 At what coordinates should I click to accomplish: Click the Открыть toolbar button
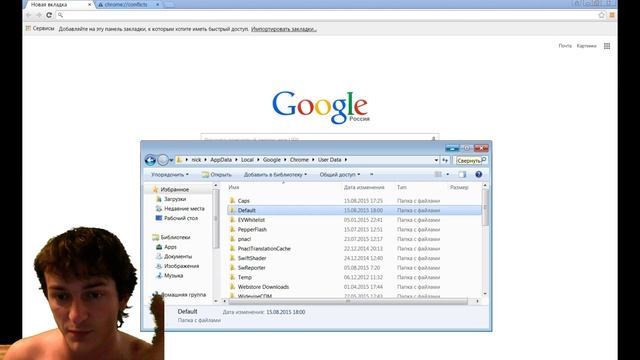pos(216,174)
